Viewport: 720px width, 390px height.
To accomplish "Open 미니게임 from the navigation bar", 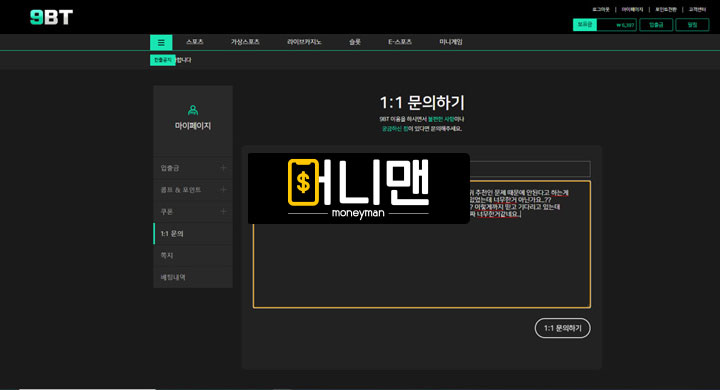I will point(451,42).
